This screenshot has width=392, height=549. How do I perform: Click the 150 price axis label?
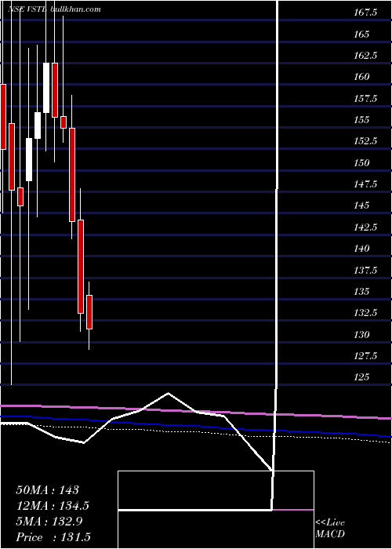[361, 163]
